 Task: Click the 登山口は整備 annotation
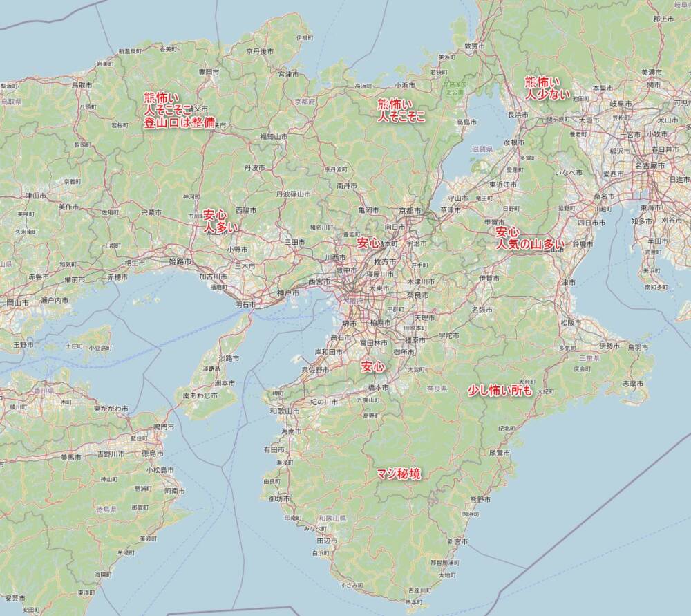(179, 122)
